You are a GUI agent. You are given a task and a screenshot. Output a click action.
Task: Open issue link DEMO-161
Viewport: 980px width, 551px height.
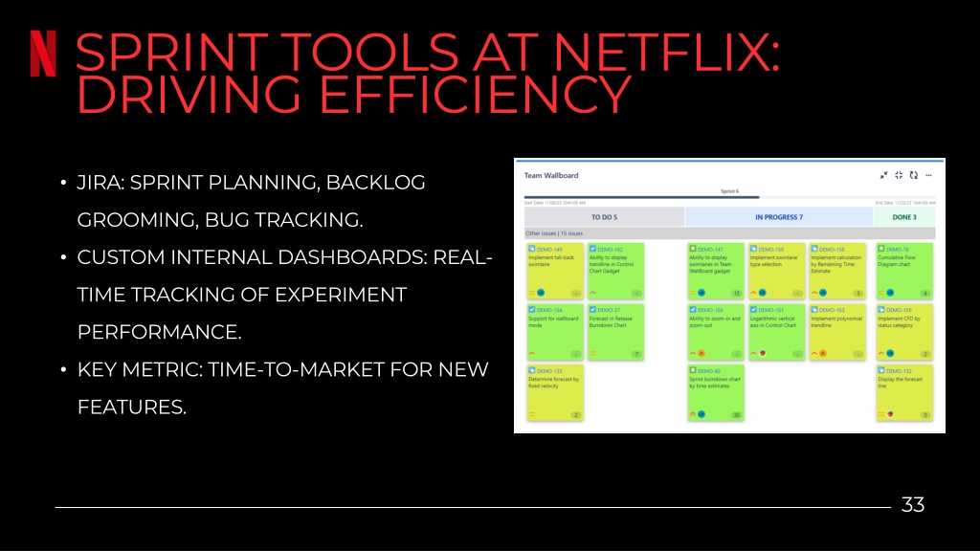tap(770, 310)
